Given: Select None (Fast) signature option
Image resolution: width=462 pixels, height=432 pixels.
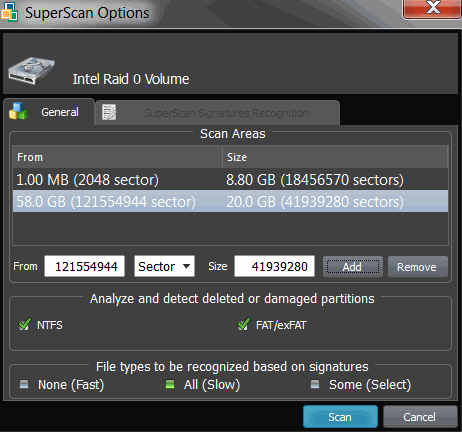Looking at the screenshot, I should (x=24, y=384).
